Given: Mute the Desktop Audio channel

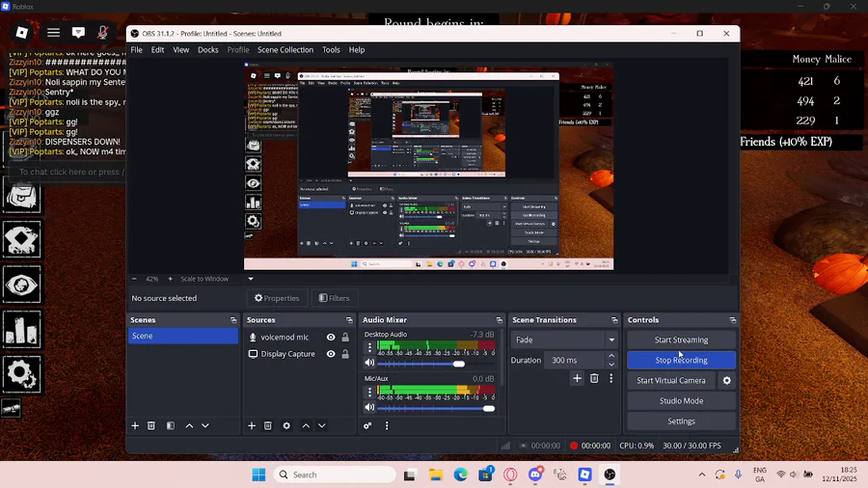Looking at the screenshot, I should point(369,363).
